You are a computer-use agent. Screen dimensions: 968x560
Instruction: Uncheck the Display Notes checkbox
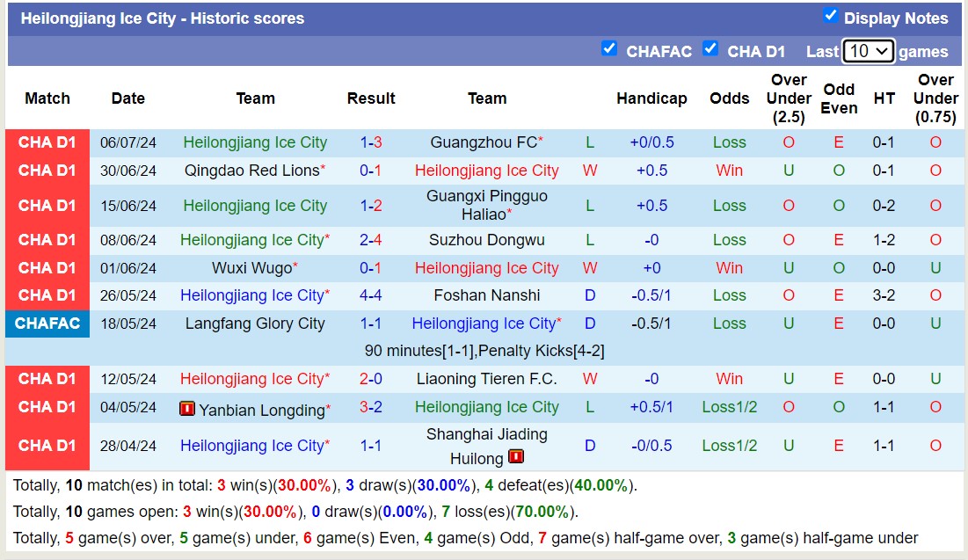tap(828, 14)
